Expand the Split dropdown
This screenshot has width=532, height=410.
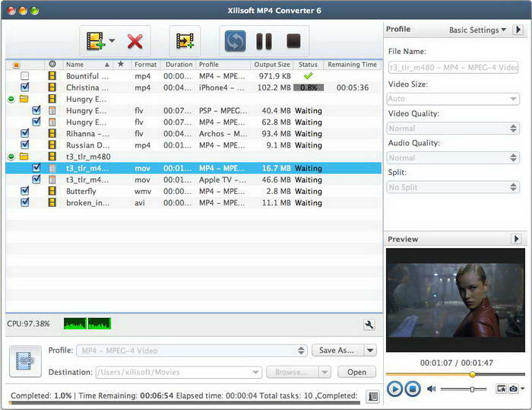coord(453,187)
